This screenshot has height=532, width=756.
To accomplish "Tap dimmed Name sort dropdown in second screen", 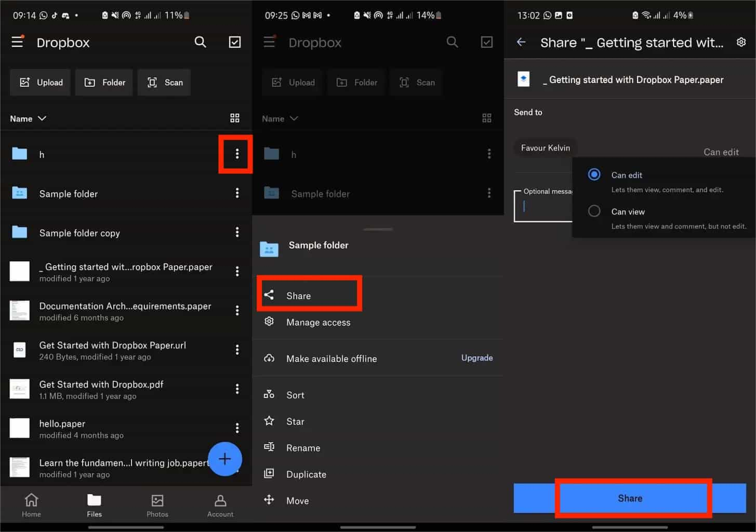I will point(280,118).
